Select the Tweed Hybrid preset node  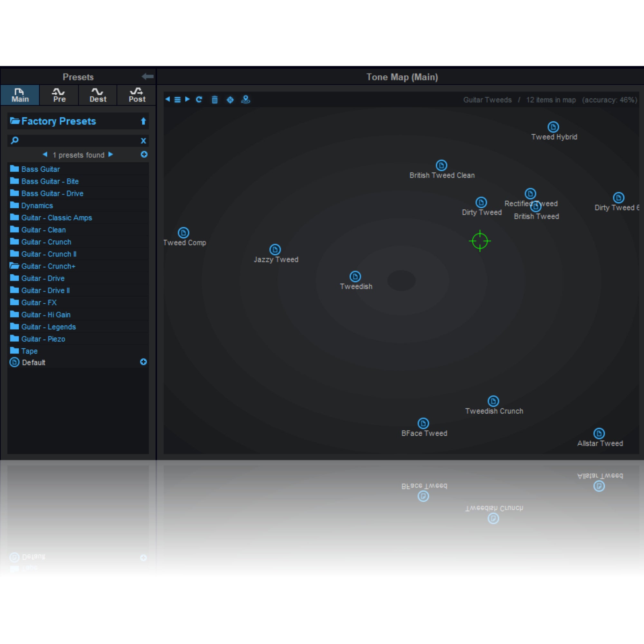[553, 127]
